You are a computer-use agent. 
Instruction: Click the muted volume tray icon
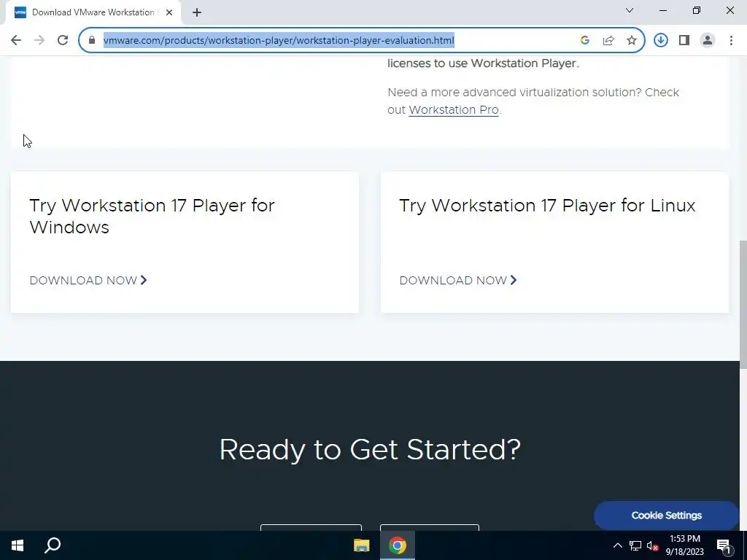click(652, 545)
